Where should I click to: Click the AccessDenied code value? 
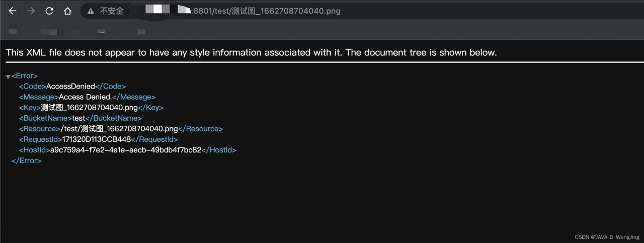[x=70, y=87]
